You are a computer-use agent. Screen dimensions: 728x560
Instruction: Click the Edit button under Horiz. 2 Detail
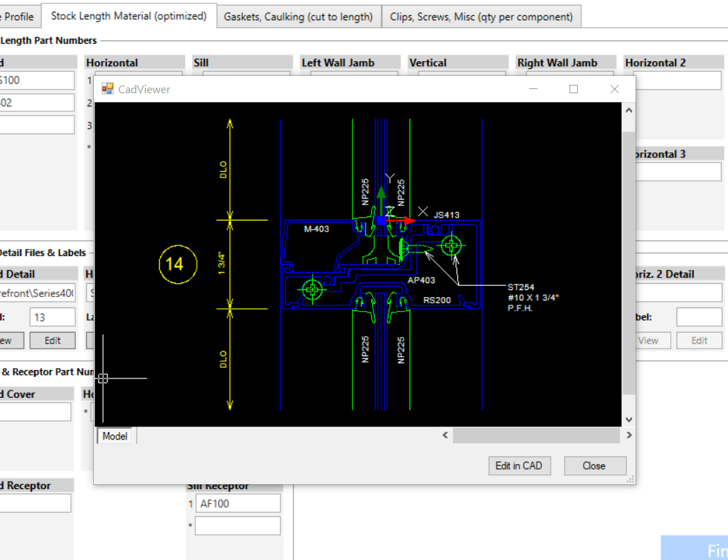click(x=699, y=340)
